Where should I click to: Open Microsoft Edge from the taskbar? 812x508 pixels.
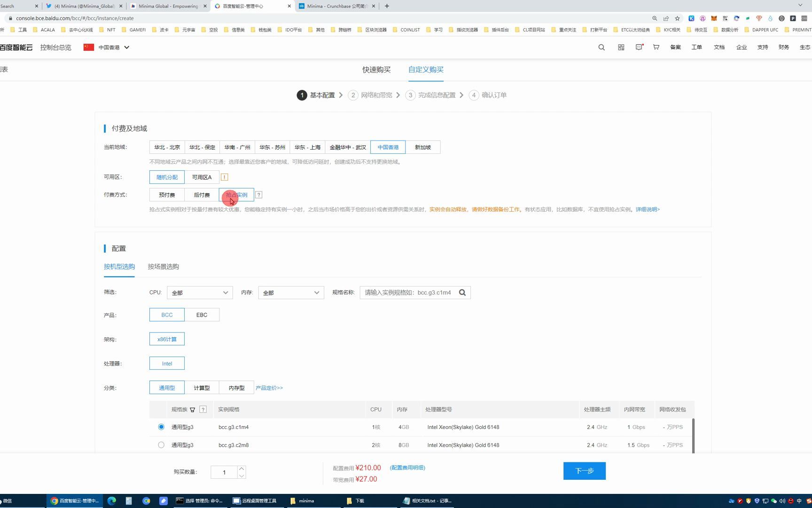112,501
